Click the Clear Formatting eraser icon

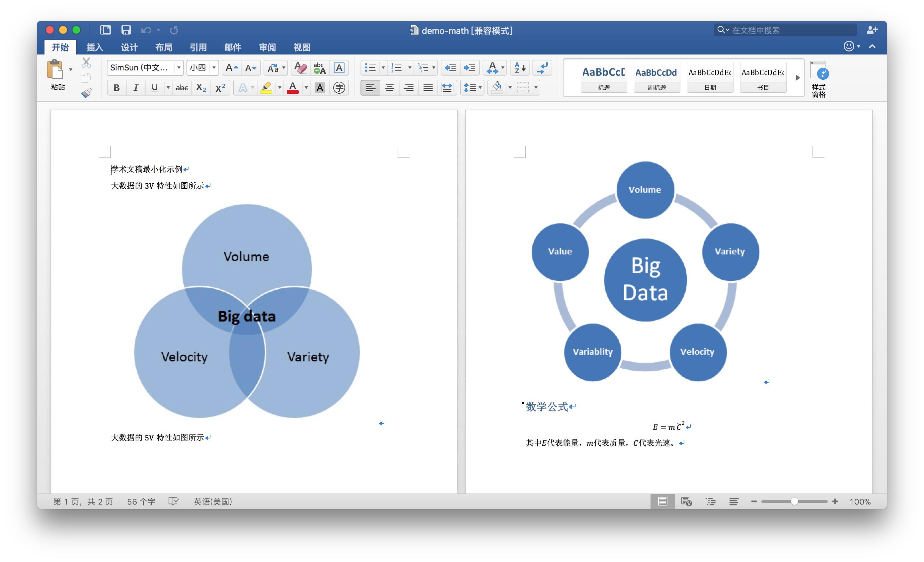(x=300, y=68)
